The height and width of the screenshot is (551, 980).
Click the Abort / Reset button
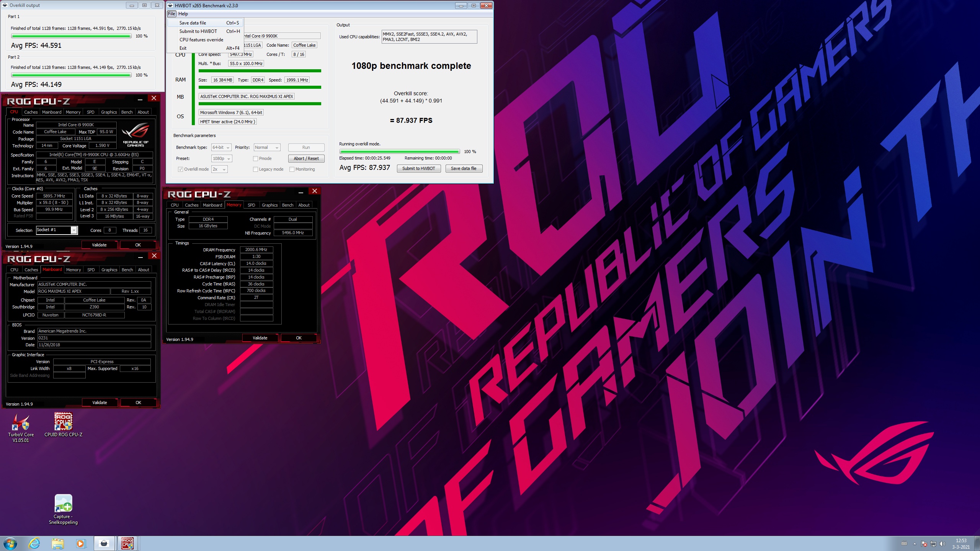[x=306, y=158]
